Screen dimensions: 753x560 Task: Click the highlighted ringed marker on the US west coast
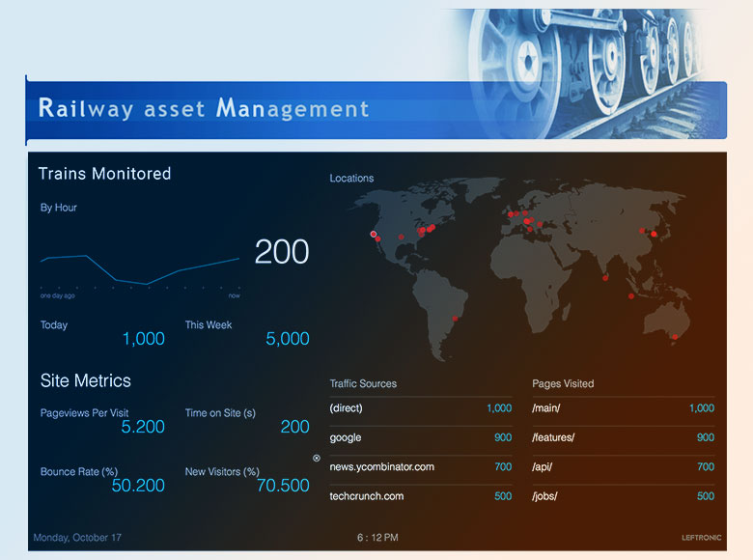374,234
